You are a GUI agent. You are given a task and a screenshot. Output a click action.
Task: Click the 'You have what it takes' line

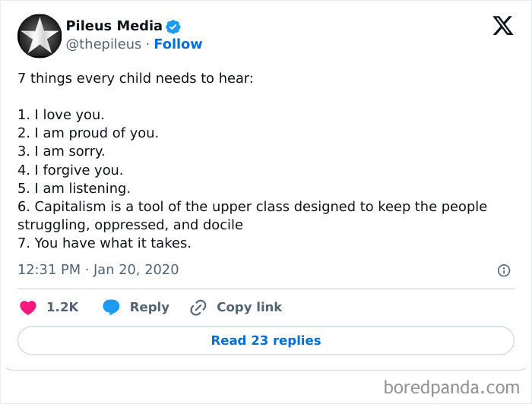[104, 243]
